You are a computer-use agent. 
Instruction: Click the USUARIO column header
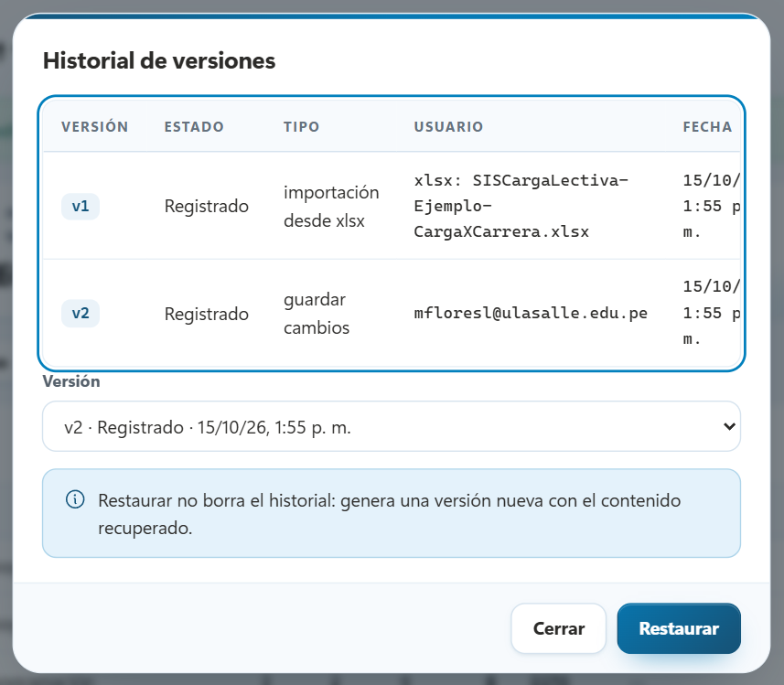coord(448,126)
